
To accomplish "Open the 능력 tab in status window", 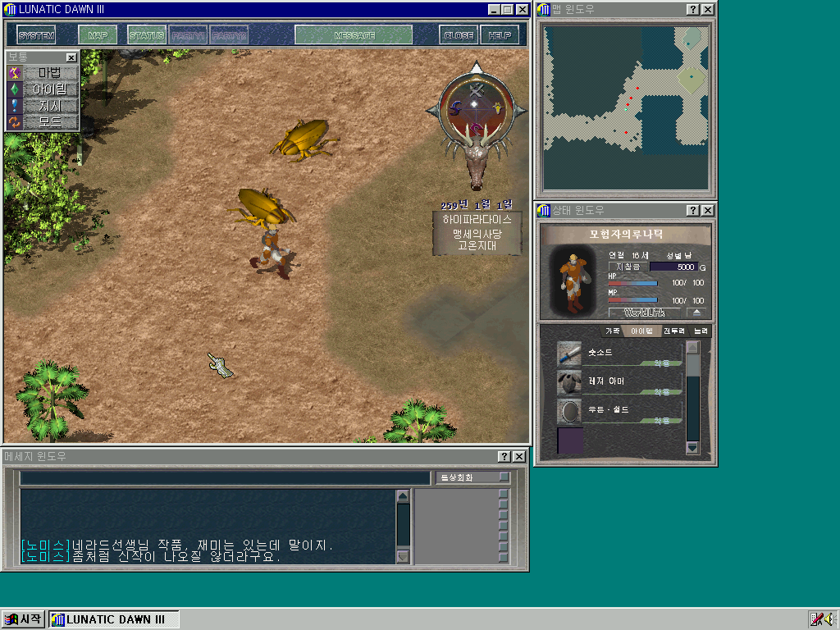I will coord(701,331).
